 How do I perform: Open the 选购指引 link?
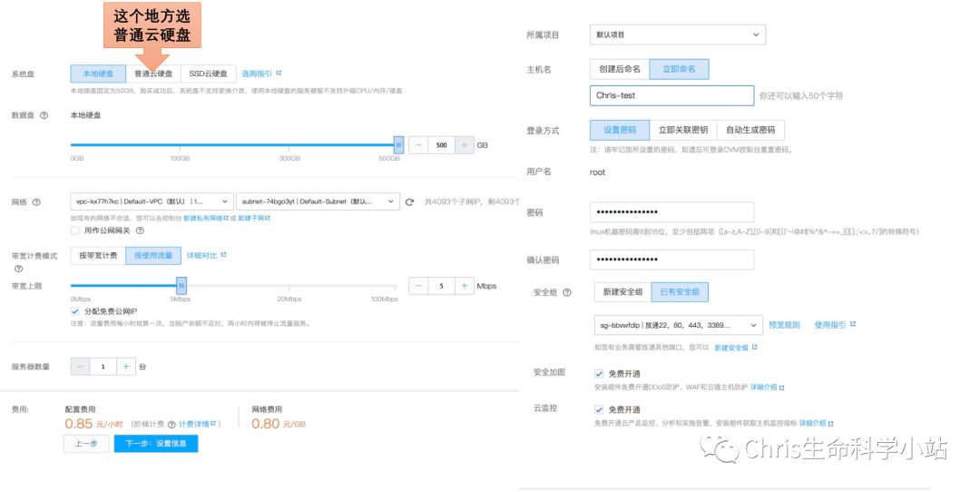261,74
